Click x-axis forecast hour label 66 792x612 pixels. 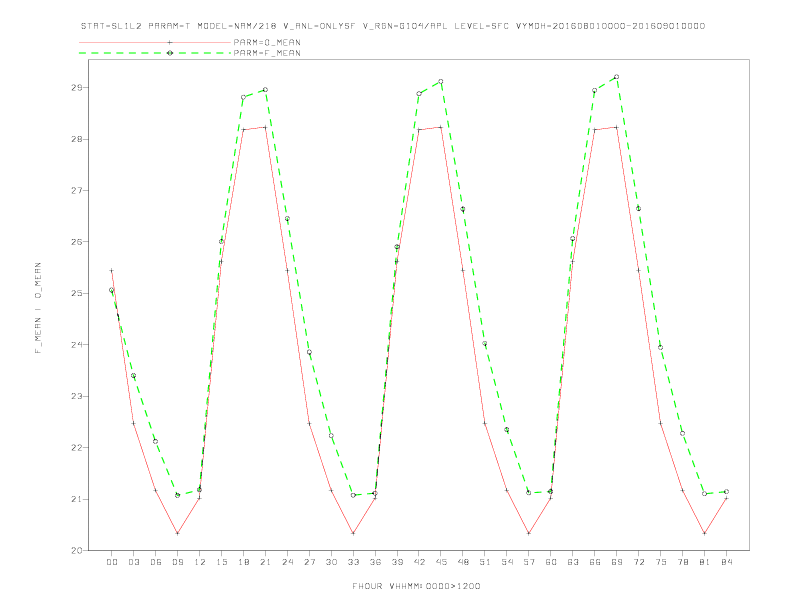(x=595, y=562)
